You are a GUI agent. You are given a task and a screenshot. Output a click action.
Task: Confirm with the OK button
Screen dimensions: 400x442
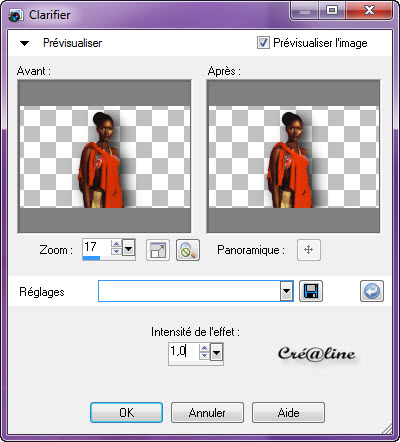(127, 413)
